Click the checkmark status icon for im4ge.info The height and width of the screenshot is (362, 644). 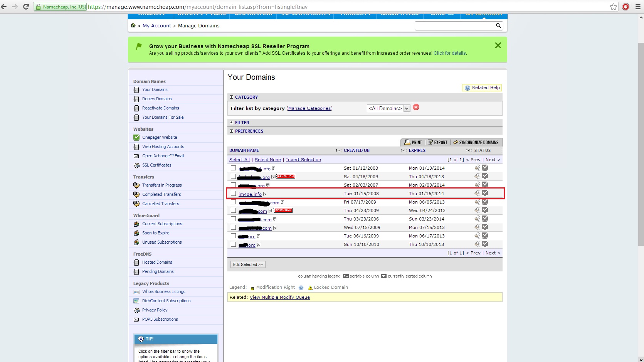point(485,193)
